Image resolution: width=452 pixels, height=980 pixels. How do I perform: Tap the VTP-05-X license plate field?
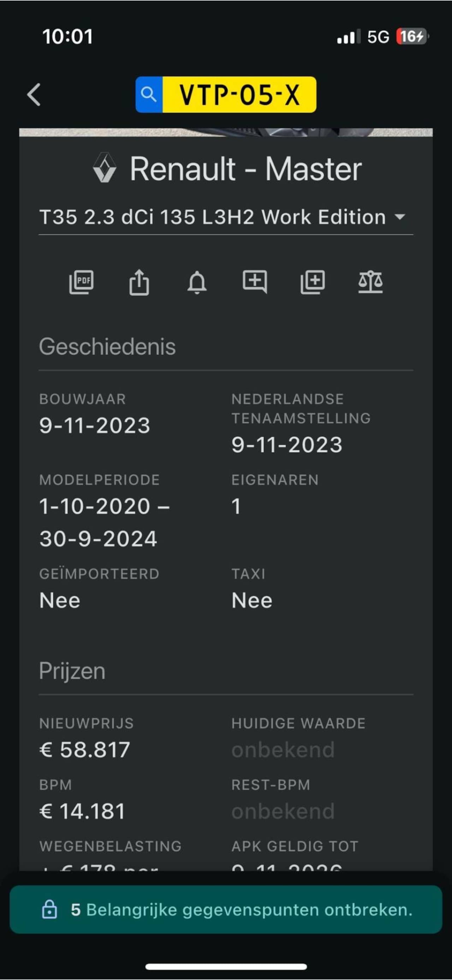[x=239, y=94]
